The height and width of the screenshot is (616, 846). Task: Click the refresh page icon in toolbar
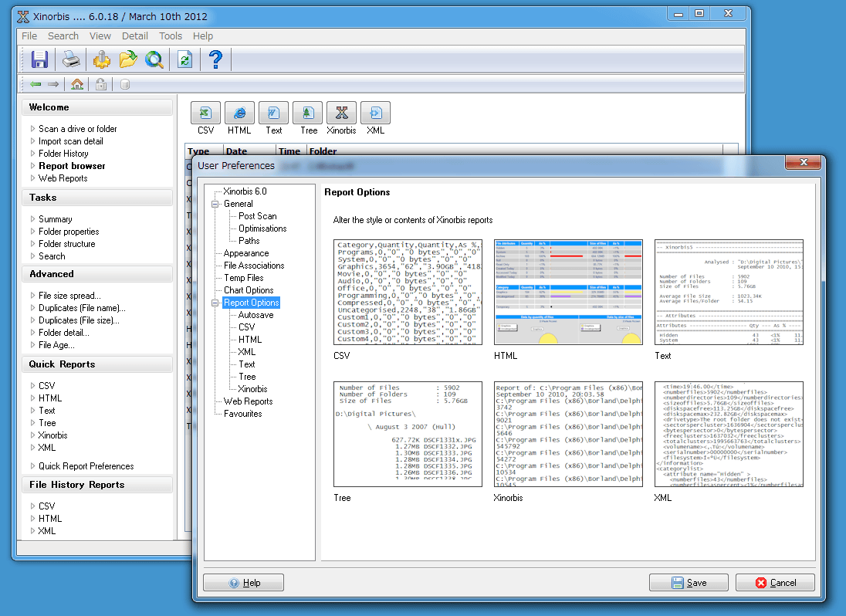coord(185,59)
